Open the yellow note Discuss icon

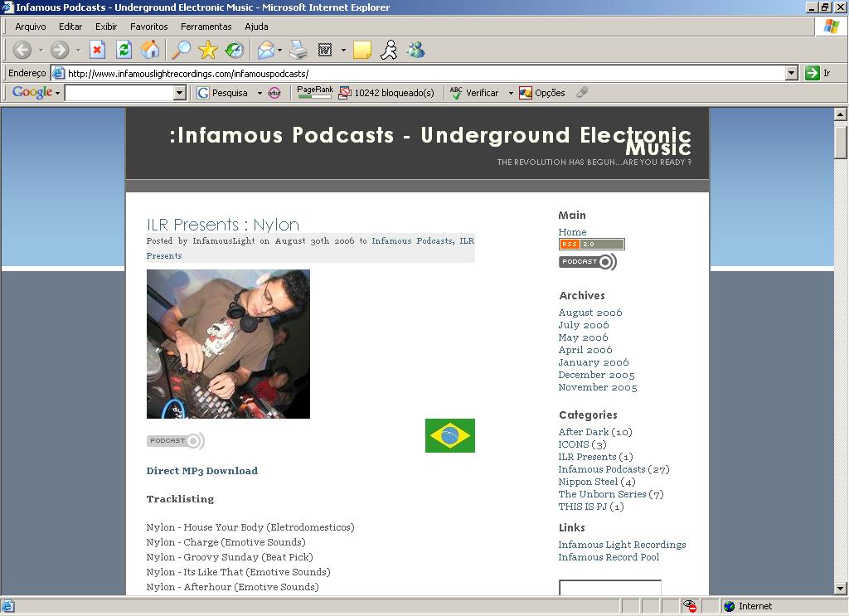(x=361, y=51)
